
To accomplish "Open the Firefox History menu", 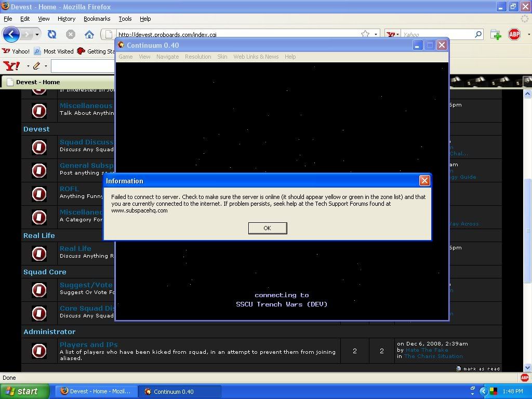I will (x=66, y=19).
